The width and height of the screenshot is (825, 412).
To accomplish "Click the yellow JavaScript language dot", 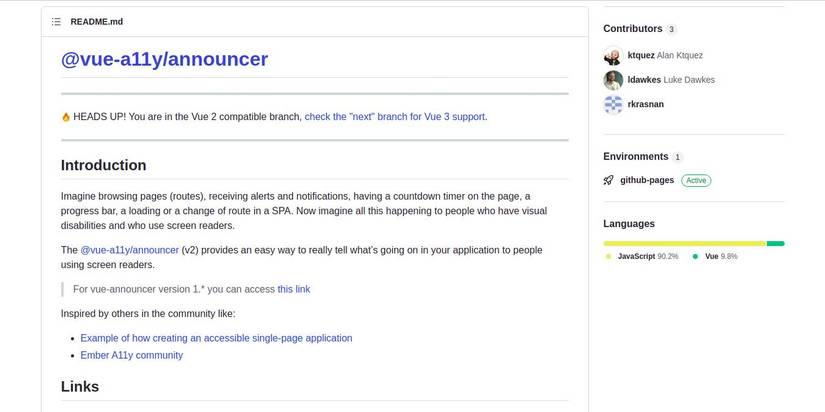I will pyautogui.click(x=608, y=257).
